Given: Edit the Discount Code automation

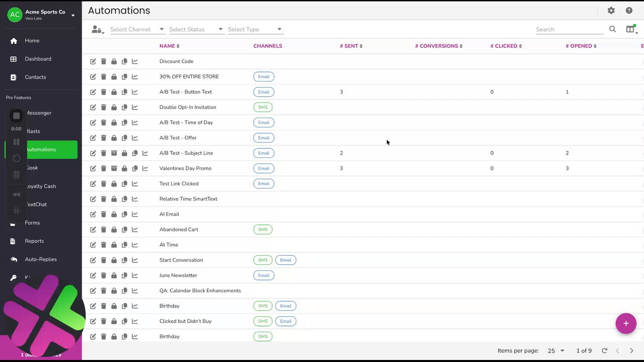Looking at the screenshot, I should point(93,61).
